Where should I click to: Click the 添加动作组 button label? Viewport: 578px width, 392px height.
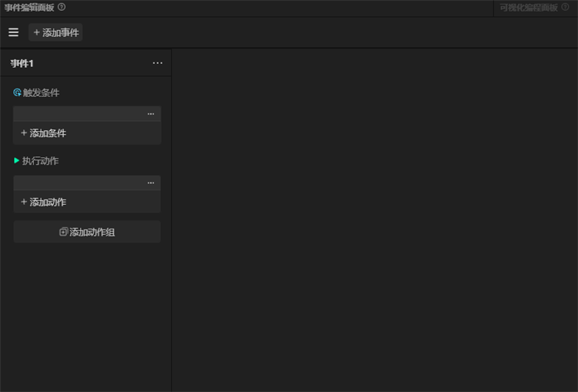point(92,232)
